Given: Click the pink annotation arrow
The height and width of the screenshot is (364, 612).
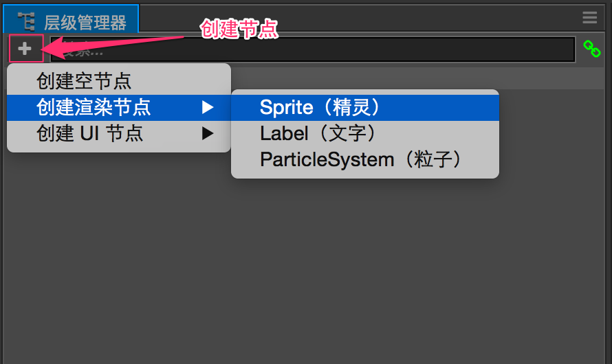Looking at the screenshot, I should (112, 46).
